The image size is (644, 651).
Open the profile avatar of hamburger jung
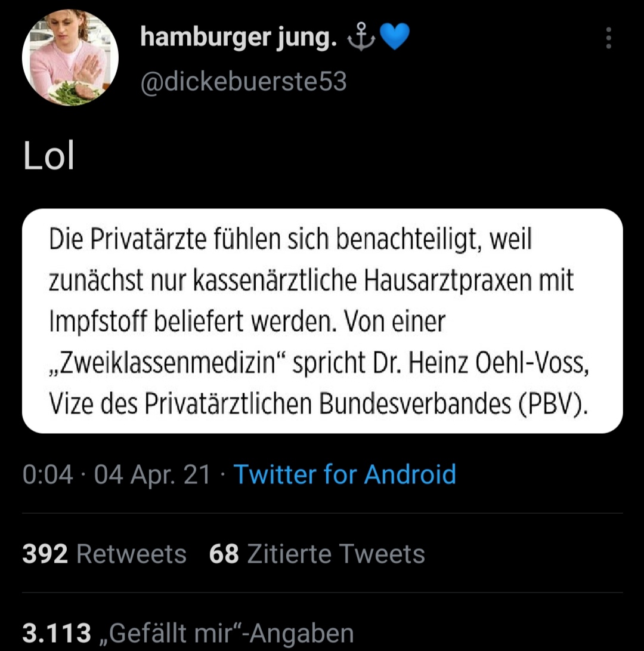coord(70,58)
